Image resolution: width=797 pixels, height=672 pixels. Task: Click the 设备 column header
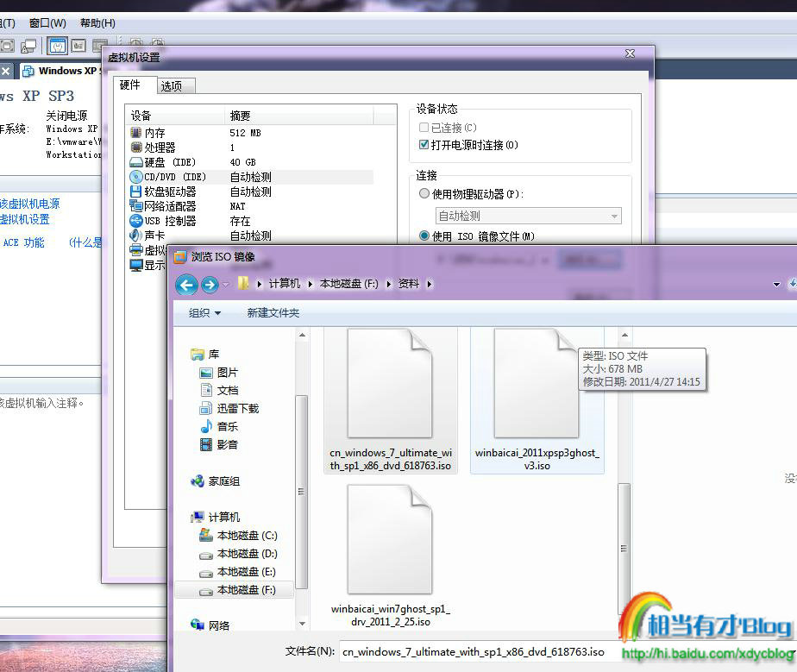coord(175,116)
